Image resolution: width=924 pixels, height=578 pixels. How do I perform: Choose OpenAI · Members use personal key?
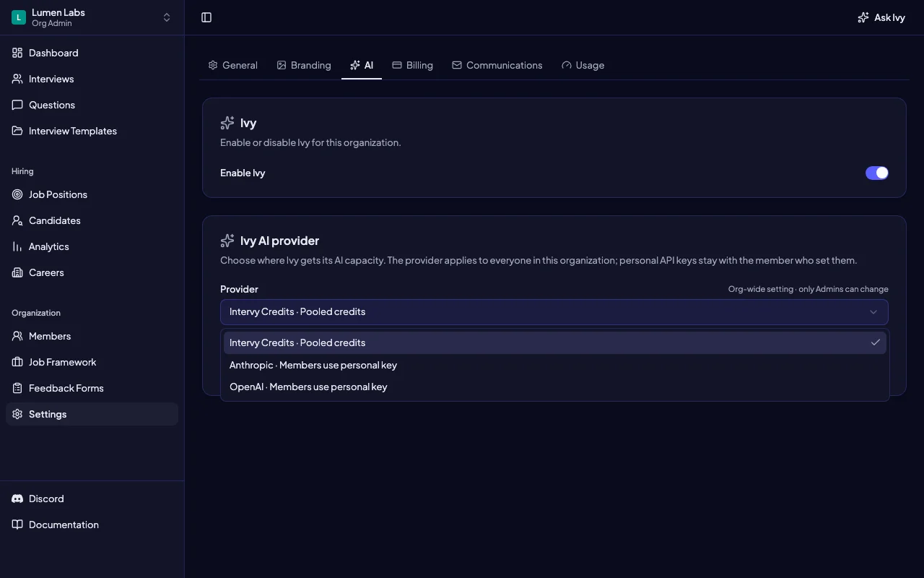(554, 387)
